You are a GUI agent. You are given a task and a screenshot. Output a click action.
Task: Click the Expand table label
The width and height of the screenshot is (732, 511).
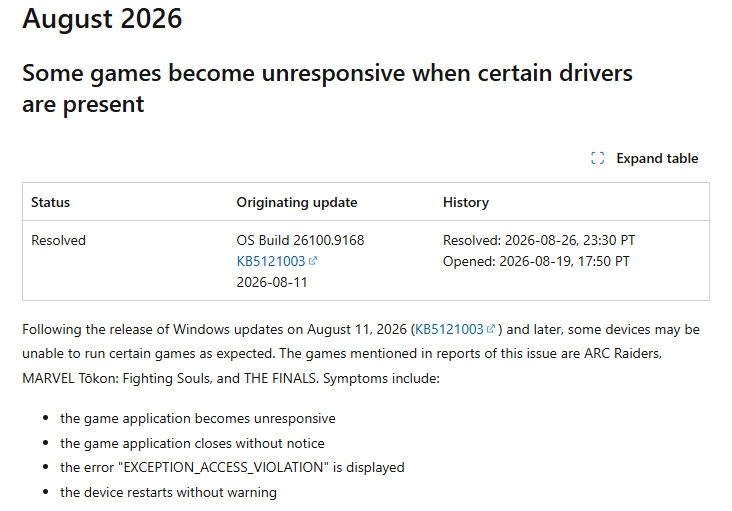click(x=657, y=158)
